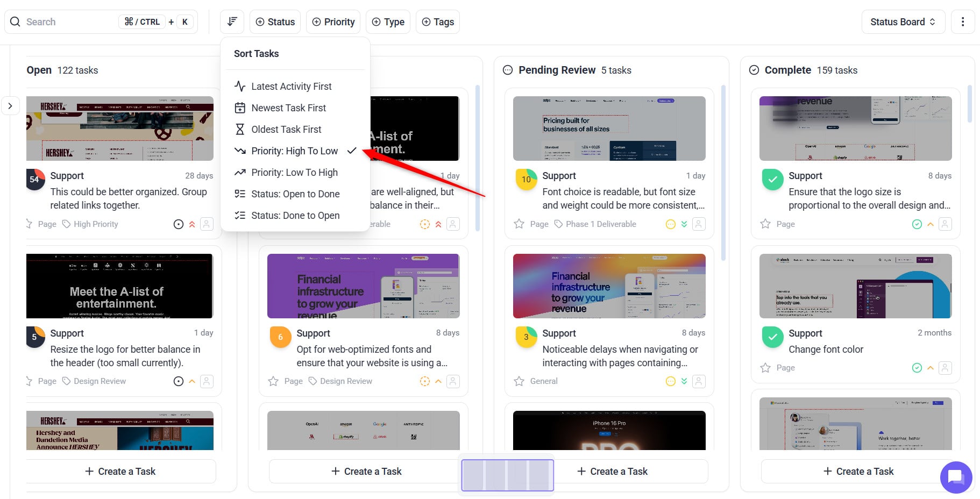Image resolution: width=980 pixels, height=499 pixels.
Task: Click priority arrows on Hershey support task
Action: click(192, 224)
